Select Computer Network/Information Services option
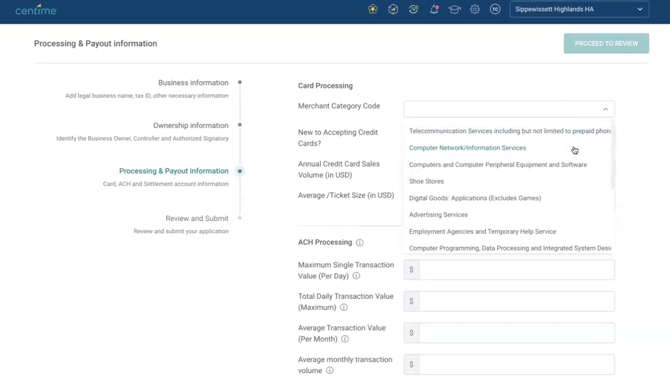The image size is (670, 383). (x=467, y=148)
